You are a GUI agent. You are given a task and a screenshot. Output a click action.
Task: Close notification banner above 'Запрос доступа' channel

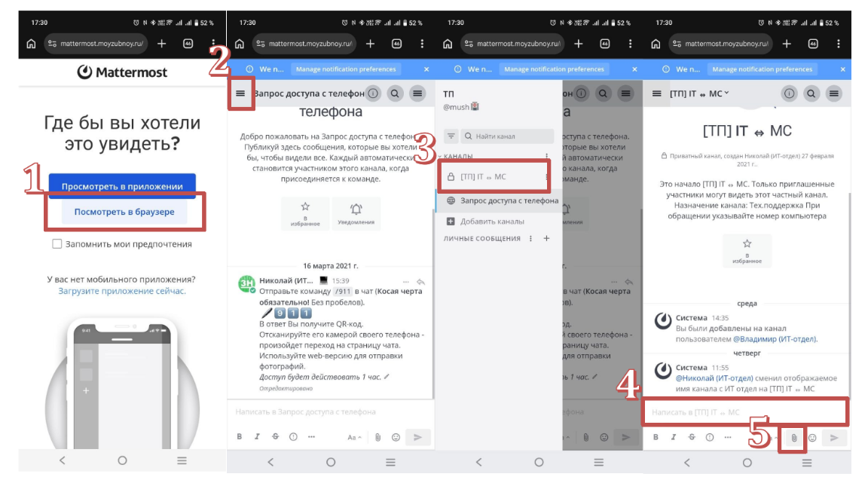point(426,69)
